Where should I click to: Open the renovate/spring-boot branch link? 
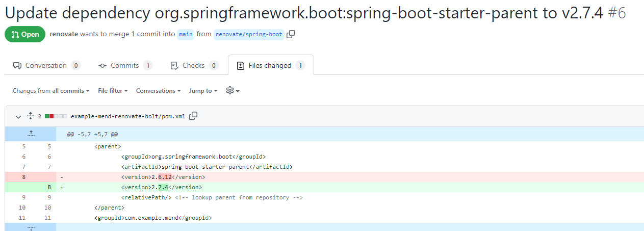click(249, 35)
